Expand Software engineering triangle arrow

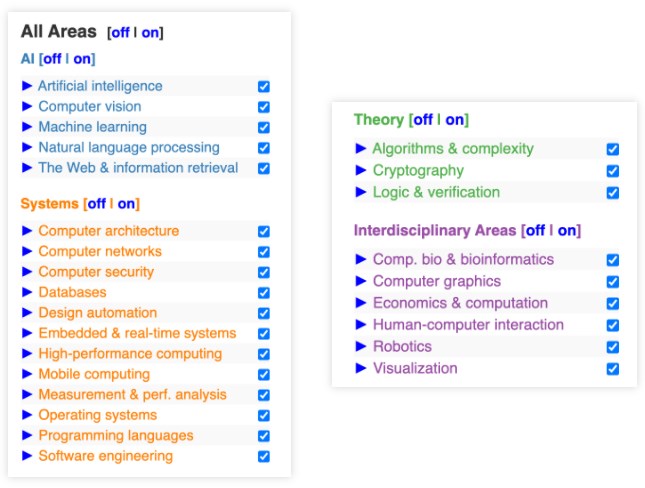[27, 456]
